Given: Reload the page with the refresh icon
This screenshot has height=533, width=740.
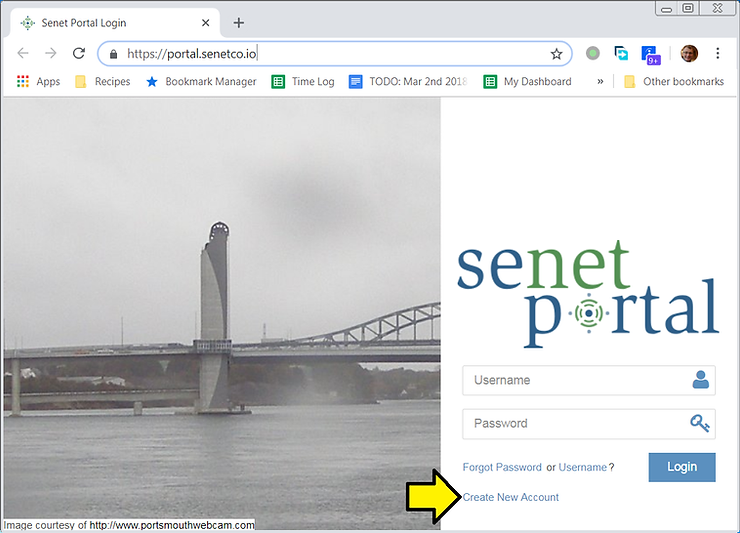Looking at the screenshot, I should [79, 54].
